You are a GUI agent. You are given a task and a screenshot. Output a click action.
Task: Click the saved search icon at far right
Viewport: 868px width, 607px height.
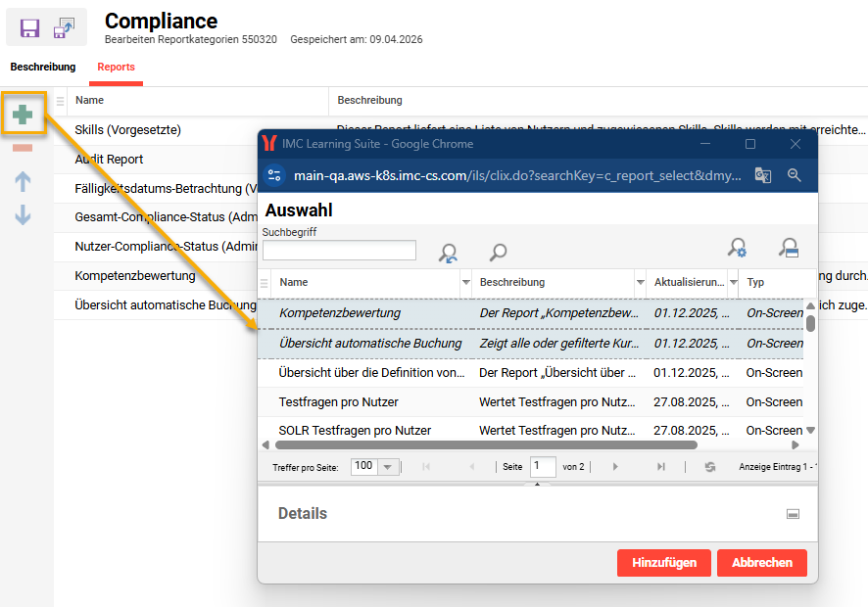point(789,249)
